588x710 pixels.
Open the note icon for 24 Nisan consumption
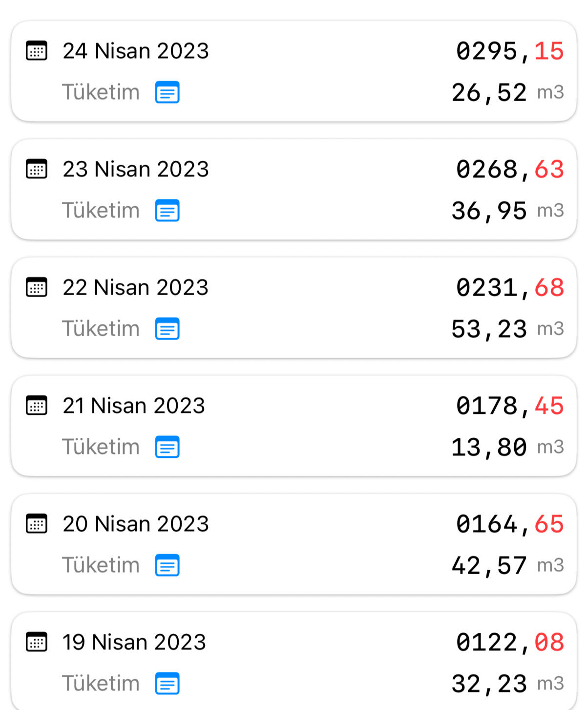tap(167, 92)
